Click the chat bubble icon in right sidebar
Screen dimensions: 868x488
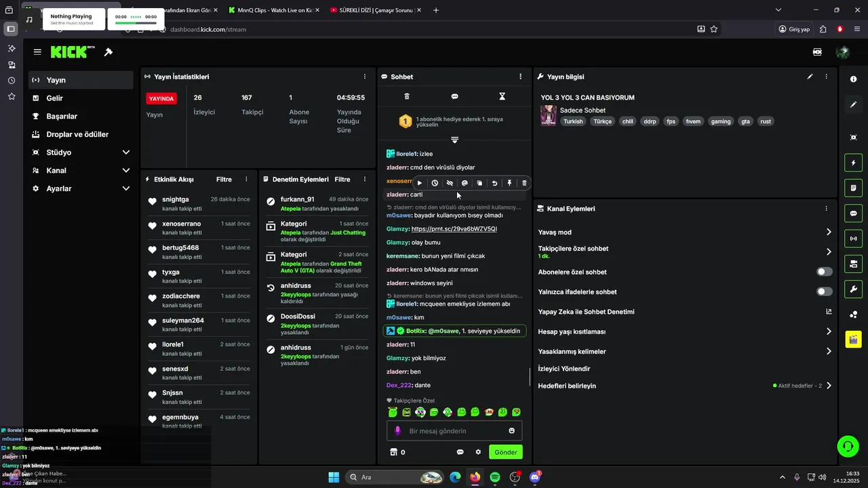coord(853,213)
